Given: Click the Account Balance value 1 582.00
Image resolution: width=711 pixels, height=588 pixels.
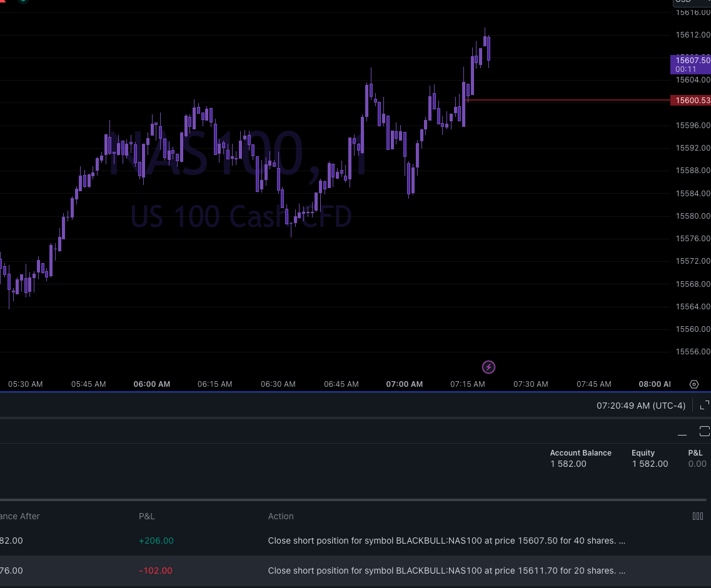Looking at the screenshot, I should click(x=568, y=464).
